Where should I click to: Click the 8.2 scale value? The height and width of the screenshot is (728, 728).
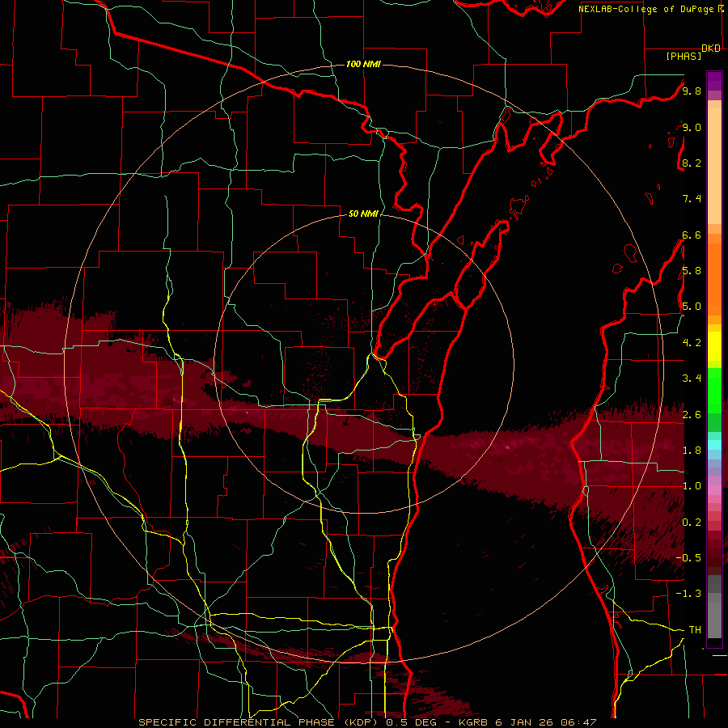(692, 163)
